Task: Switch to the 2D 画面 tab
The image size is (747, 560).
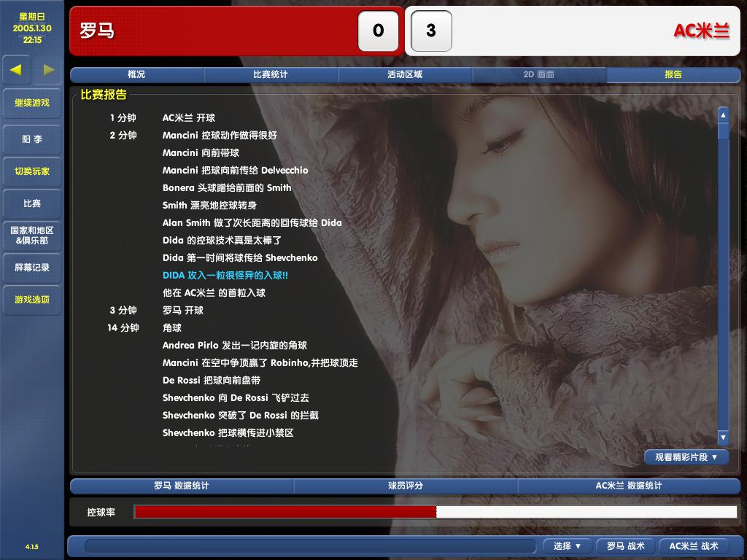Action: 539,75
